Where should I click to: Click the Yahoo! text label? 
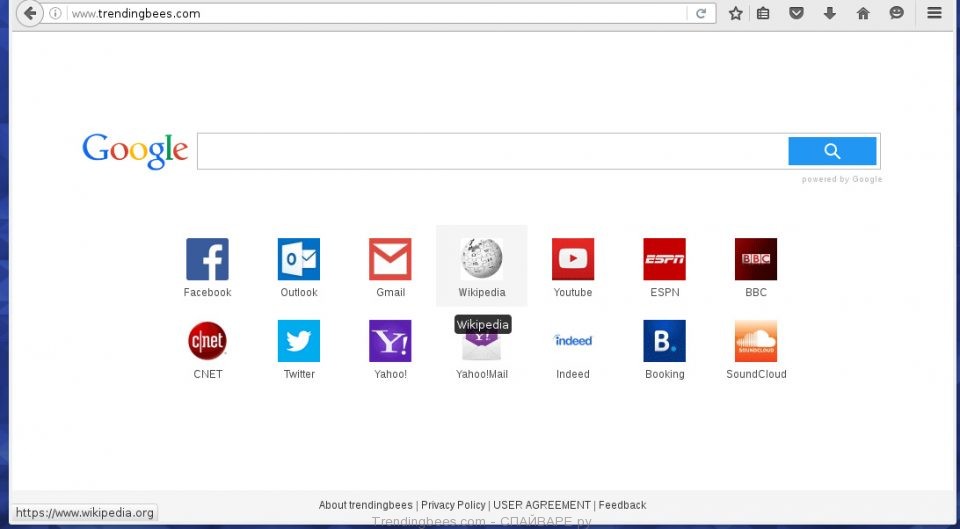pos(391,374)
